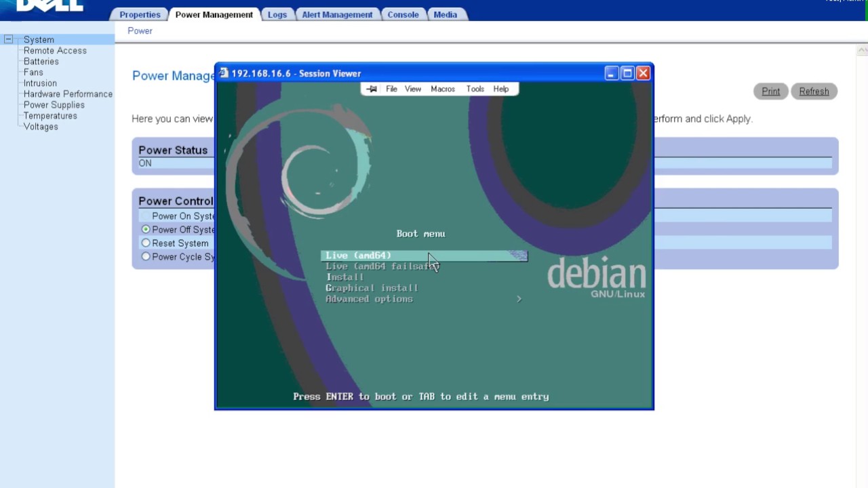Viewport: 868px width, 488px height.
Task: Minimize the Session Viewer window
Action: coord(612,73)
